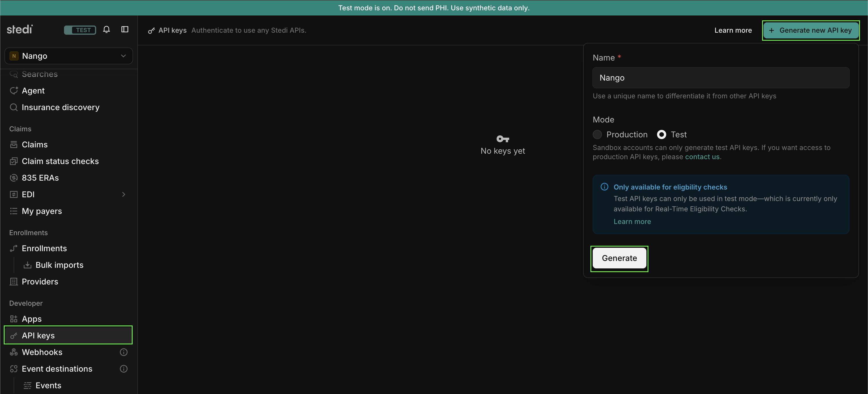The height and width of the screenshot is (394, 868).
Task: Click the Providers building icon
Action: coord(14,282)
